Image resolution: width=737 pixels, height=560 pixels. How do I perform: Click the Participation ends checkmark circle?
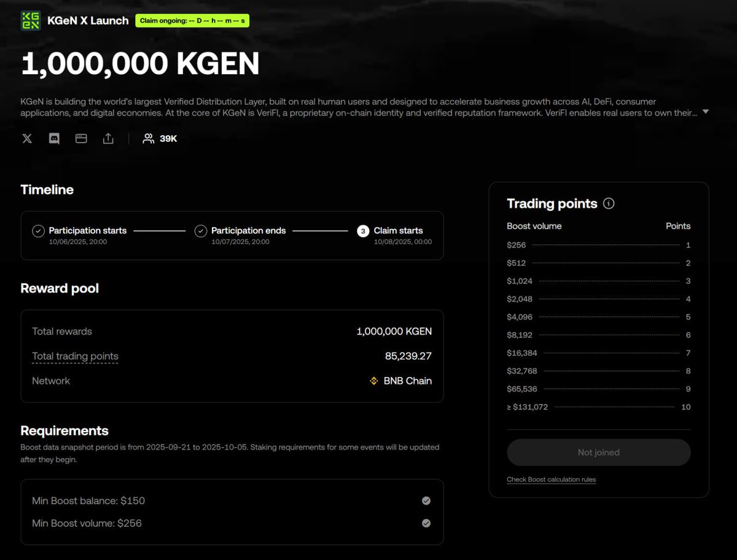[x=200, y=231]
